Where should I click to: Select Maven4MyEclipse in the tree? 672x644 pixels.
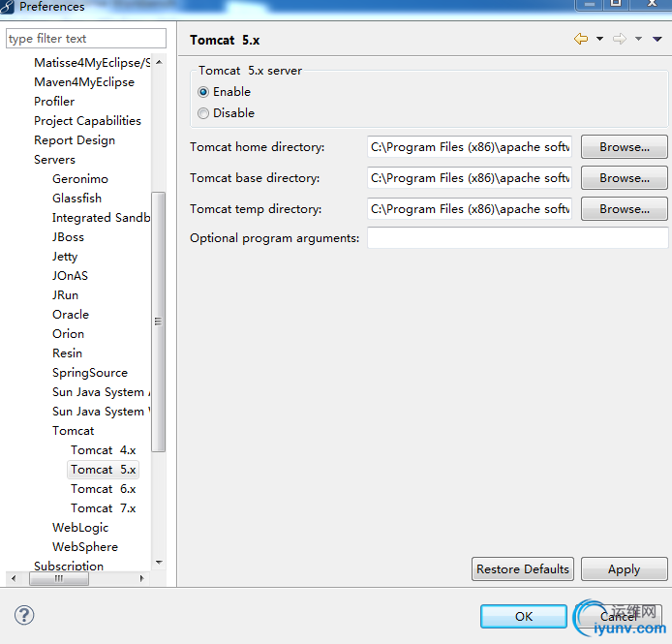84,82
